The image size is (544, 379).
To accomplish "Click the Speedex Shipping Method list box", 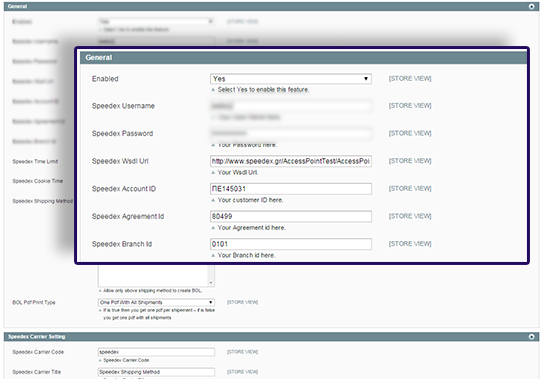I will pos(156,276).
